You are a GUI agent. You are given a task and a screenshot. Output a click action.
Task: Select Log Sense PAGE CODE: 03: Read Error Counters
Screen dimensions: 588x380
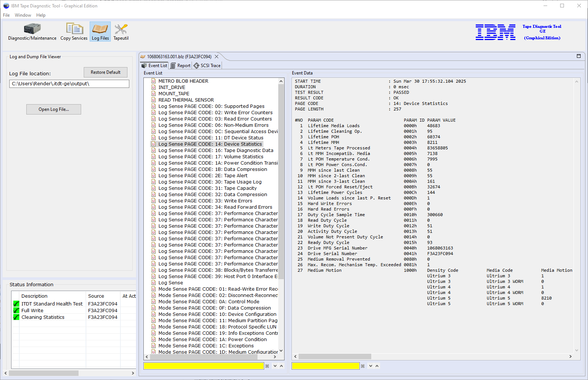(215, 119)
